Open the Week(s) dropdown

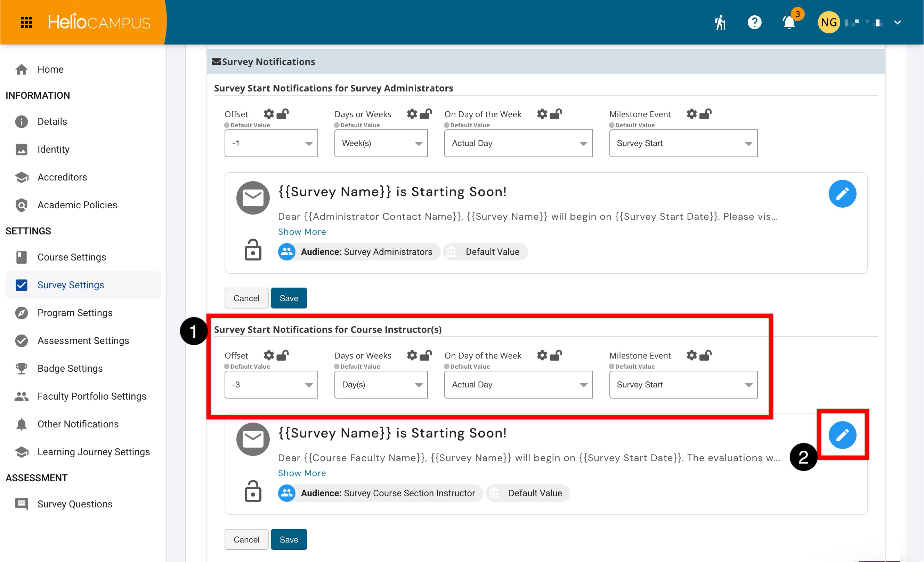381,143
